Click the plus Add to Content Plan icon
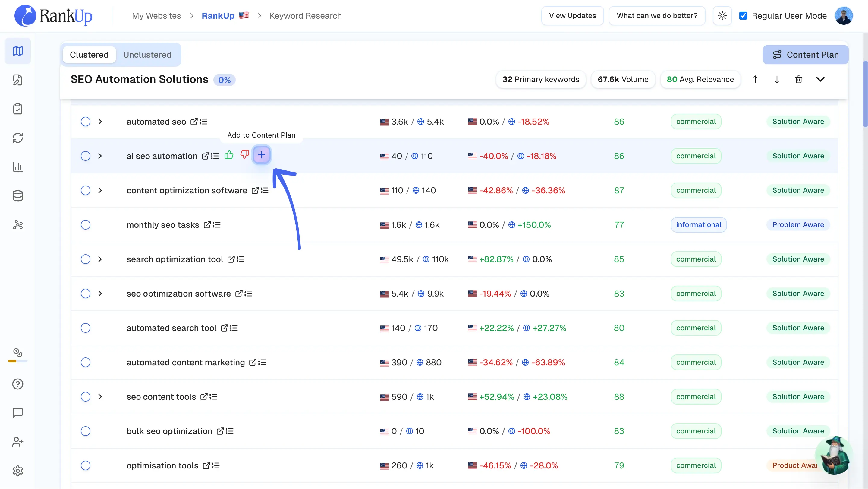 (x=262, y=155)
